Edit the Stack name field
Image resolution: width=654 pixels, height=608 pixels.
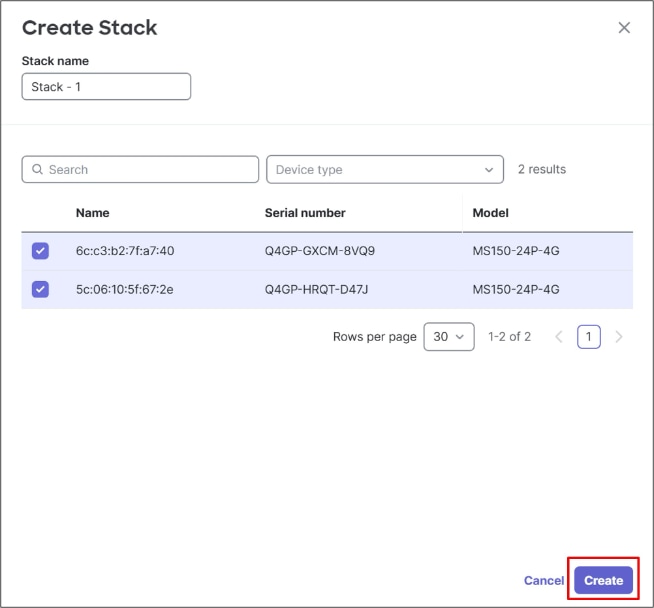pos(106,87)
